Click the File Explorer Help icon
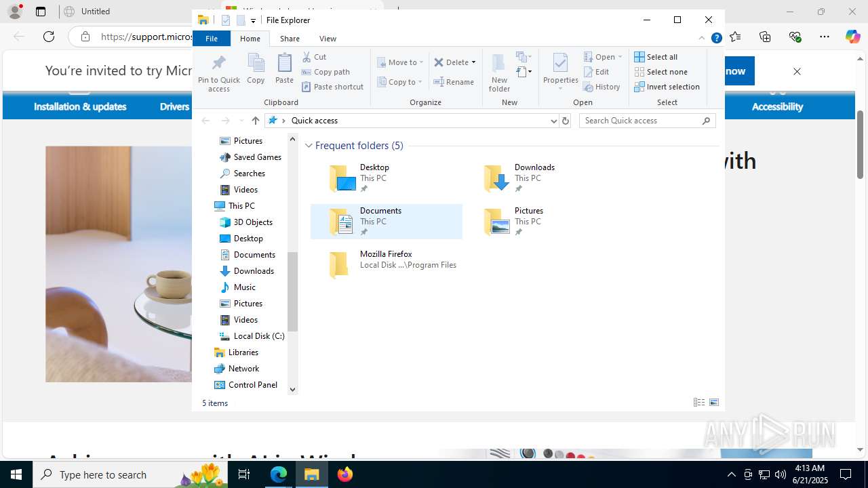Screen dimensions: 868x488 pyautogui.click(x=716, y=39)
